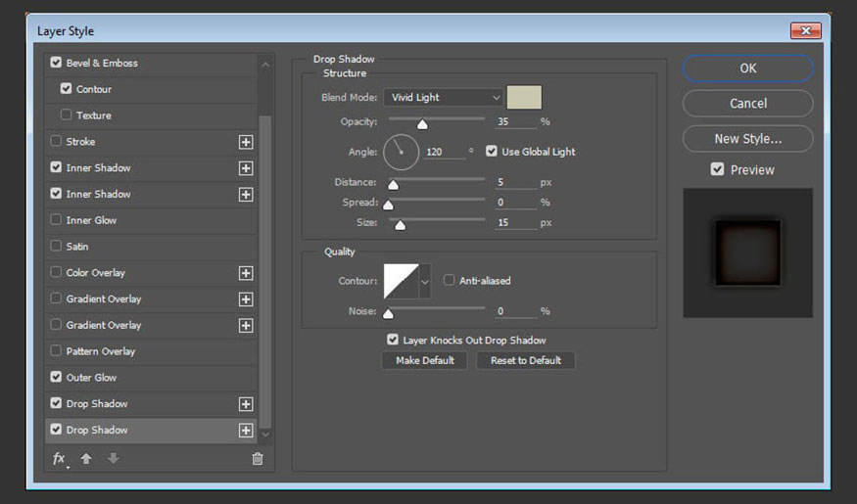Select the Texture row label
The width and height of the screenshot is (857, 504).
[93, 115]
